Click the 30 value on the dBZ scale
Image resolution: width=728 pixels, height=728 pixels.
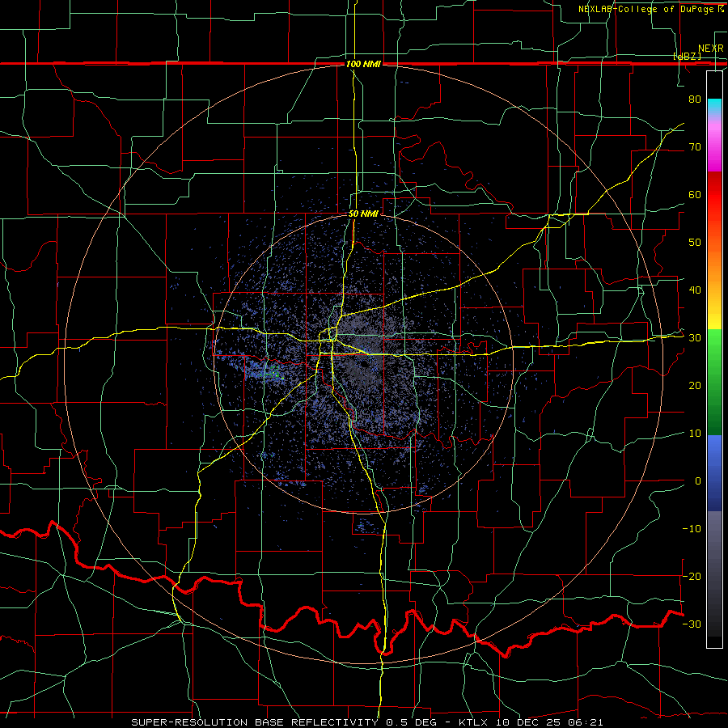pyautogui.click(x=695, y=338)
